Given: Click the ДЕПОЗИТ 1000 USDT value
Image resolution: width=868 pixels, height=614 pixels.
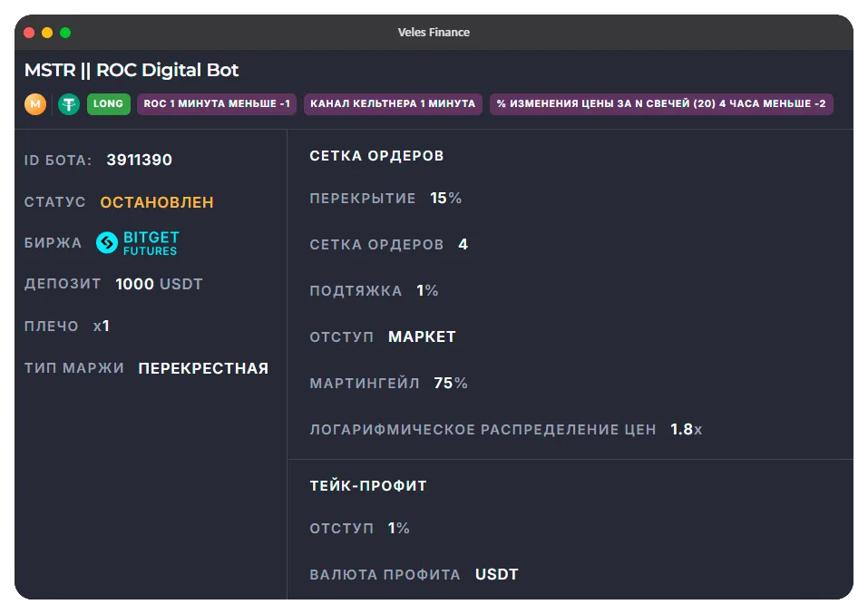Looking at the screenshot, I should [x=159, y=283].
